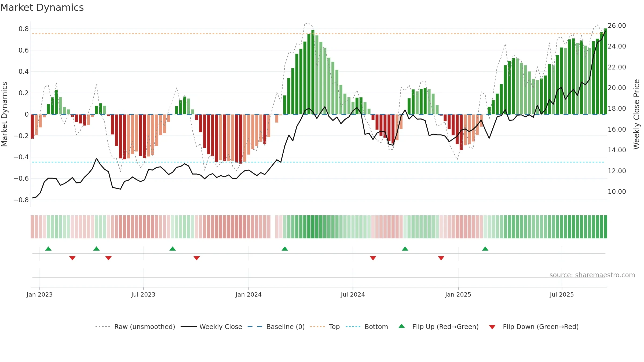The height and width of the screenshot is (362, 644).
Task: Select the flip-up marker near February 2025
Action: click(485, 249)
